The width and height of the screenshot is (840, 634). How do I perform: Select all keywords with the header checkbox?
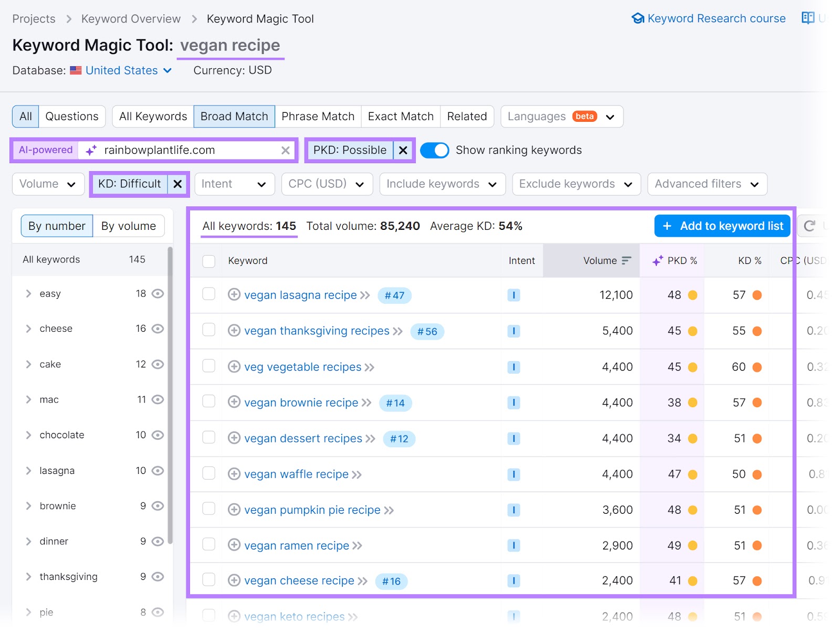tap(208, 260)
